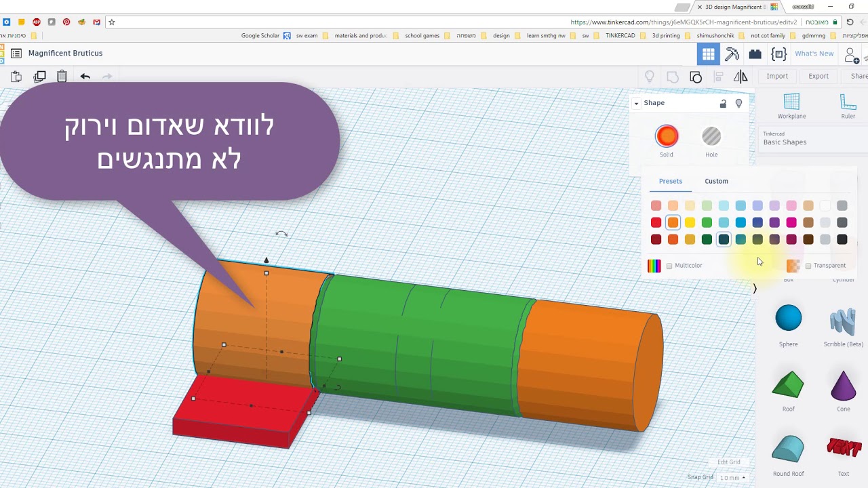Click the Edit Grid link

point(729,462)
